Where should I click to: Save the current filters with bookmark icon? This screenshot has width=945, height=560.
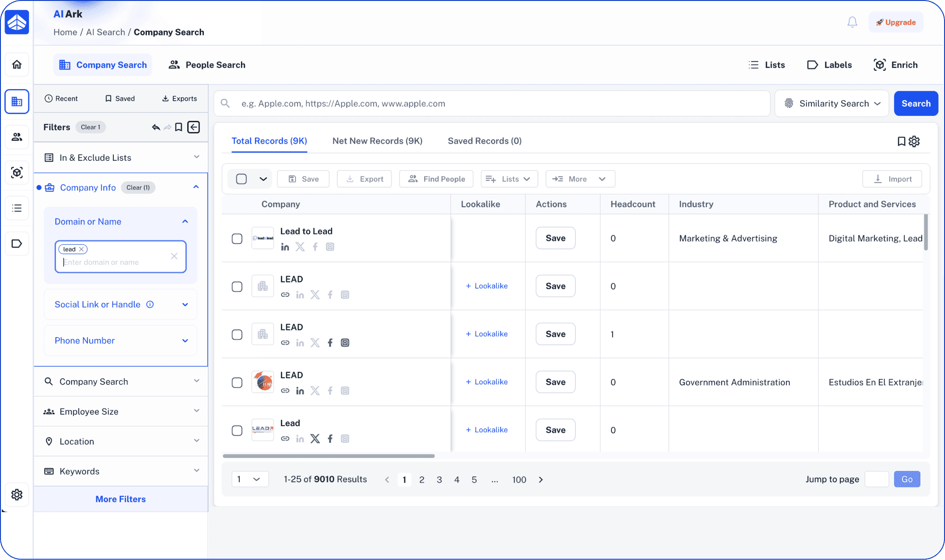pyautogui.click(x=179, y=128)
